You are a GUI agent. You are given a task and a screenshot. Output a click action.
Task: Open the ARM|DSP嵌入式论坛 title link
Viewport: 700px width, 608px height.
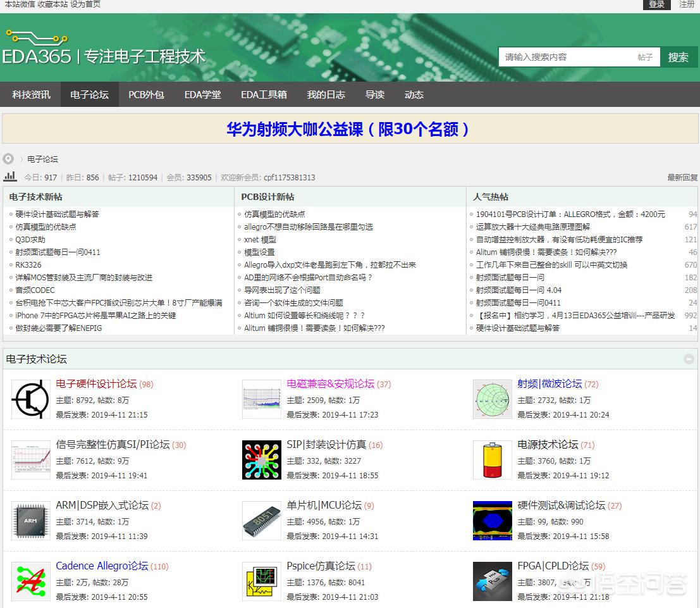coord(102,506)
